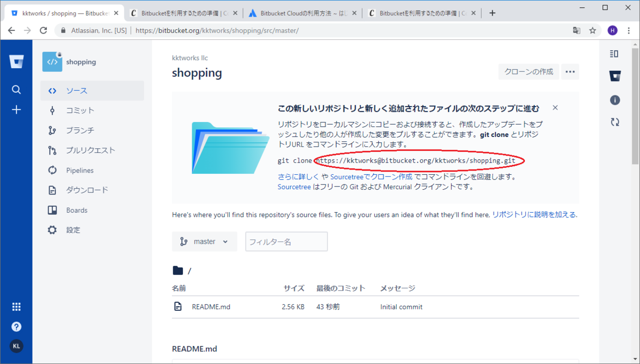Open the apps grid icon at bottom left
Image resolution: width=640 pixels, height=364 pixels.
[x=17, y=306]
